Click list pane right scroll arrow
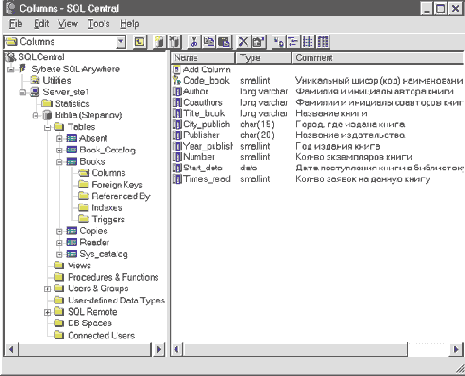This screenshot has width=465, height=376. [456, 349]
